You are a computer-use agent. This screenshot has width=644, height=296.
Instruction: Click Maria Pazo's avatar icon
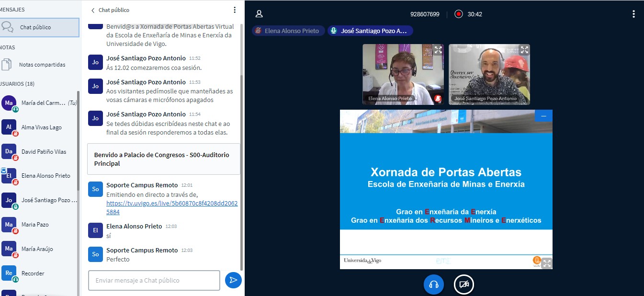click(9, 225)
